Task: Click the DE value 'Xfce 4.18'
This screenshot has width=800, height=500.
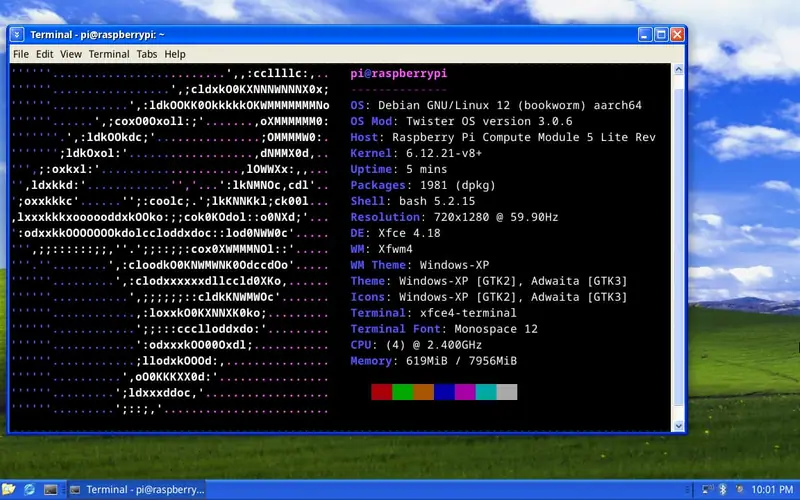Action: point(409,233)
